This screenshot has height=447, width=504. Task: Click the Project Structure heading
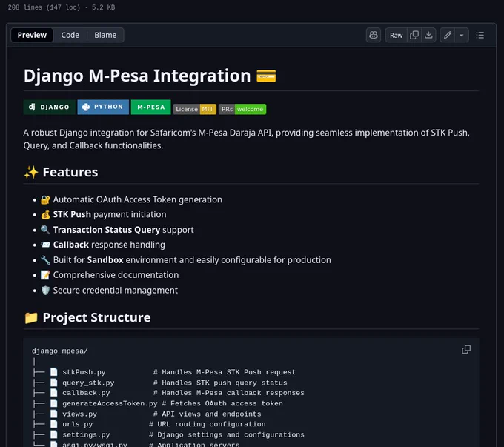(97, 317)
